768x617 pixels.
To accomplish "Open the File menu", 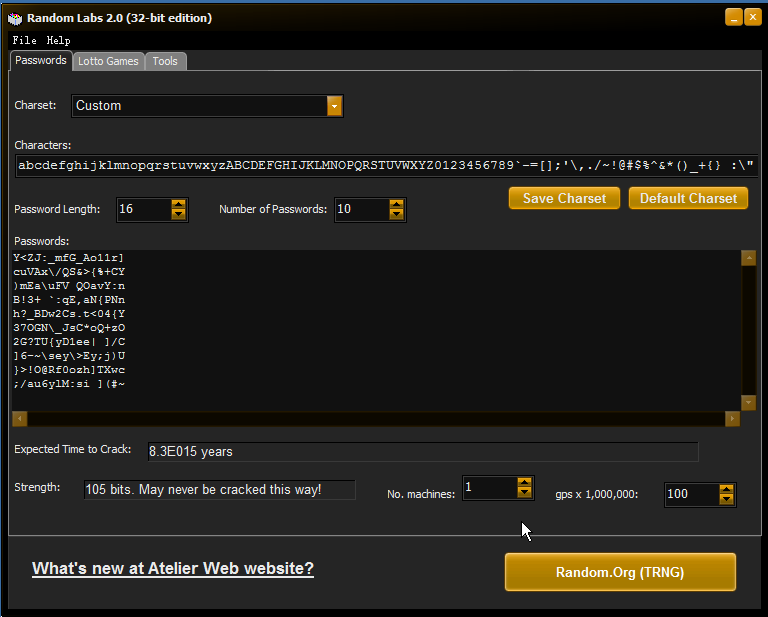I will click(x=24, y=40).
